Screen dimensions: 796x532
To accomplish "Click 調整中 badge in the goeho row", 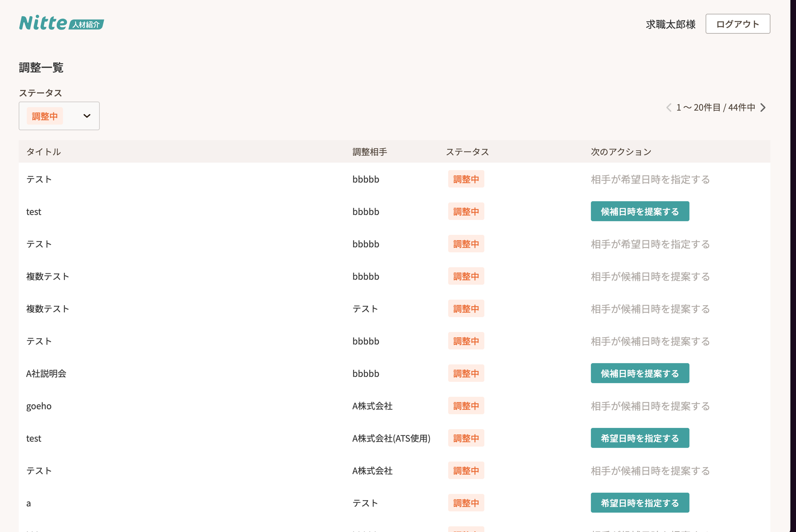I will [x=466, y=406].
